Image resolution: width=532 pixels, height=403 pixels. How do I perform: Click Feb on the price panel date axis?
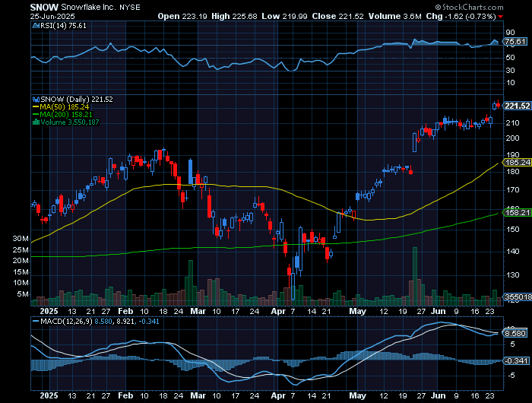point(125,311)
